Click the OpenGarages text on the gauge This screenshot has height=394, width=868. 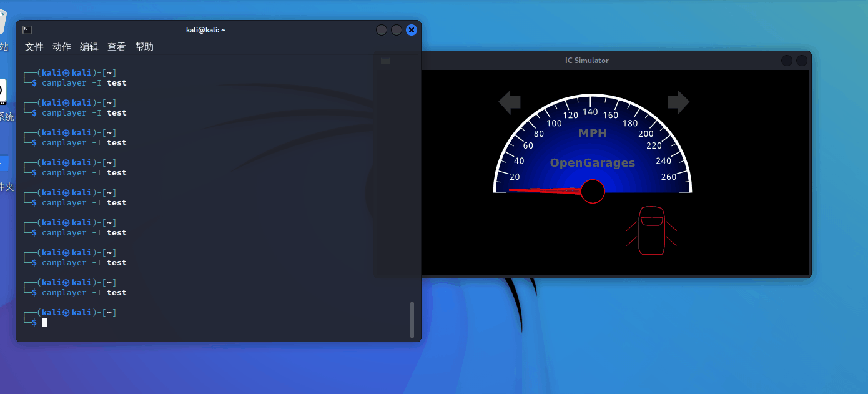click(593, 163)
